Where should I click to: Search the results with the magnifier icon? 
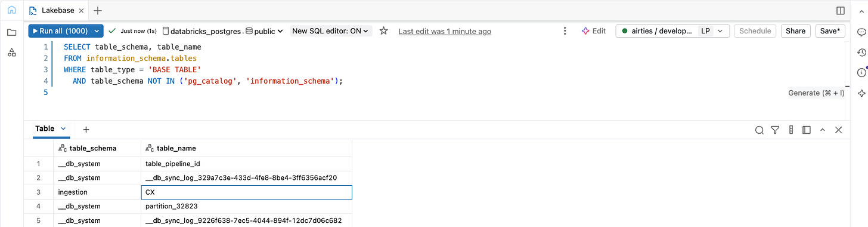click(759, 130)
